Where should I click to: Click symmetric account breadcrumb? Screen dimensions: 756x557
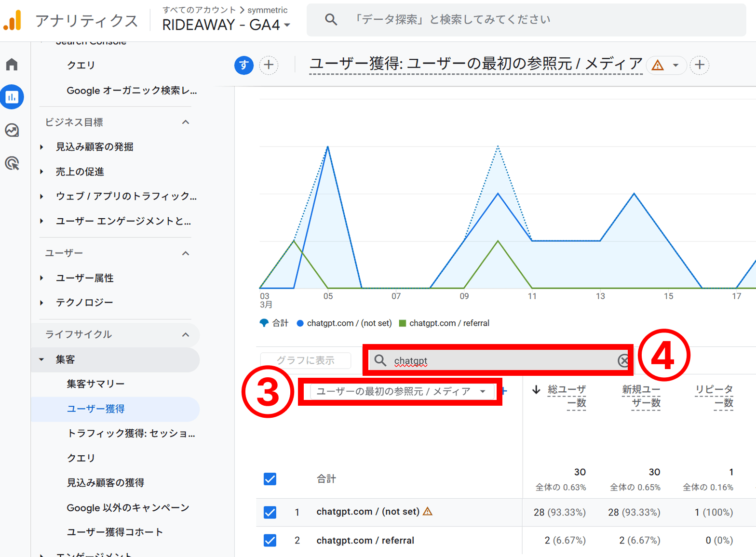click(x=268, y=10)
